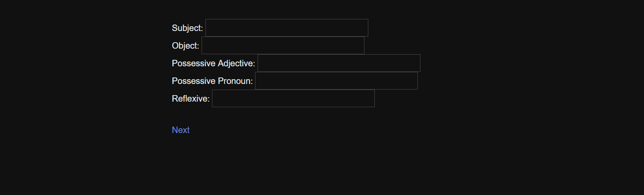Activate the textbox beside Reflexive
Screen dimensions: 644x195
(293, 99)
